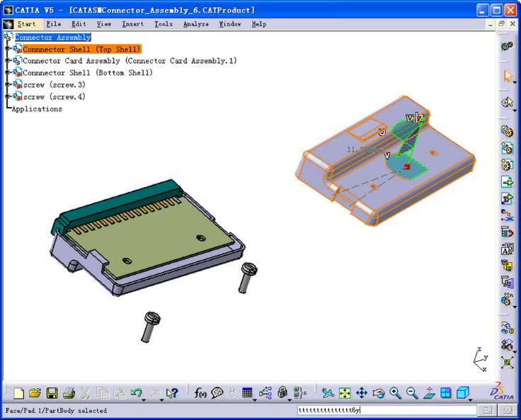521x420 pixels.
Task: Open the Design Table icon dropdown arrow
Action: (x=255, y=399)
